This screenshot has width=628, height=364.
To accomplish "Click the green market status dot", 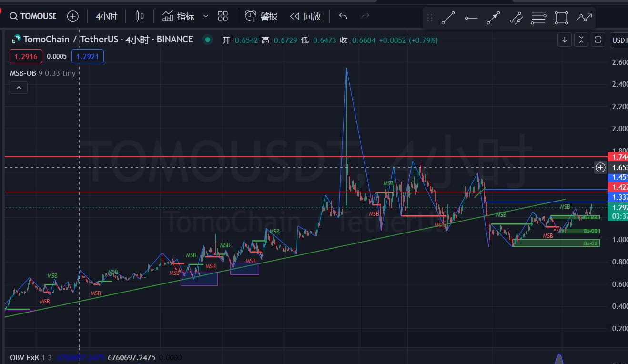I will click(207, 40).
